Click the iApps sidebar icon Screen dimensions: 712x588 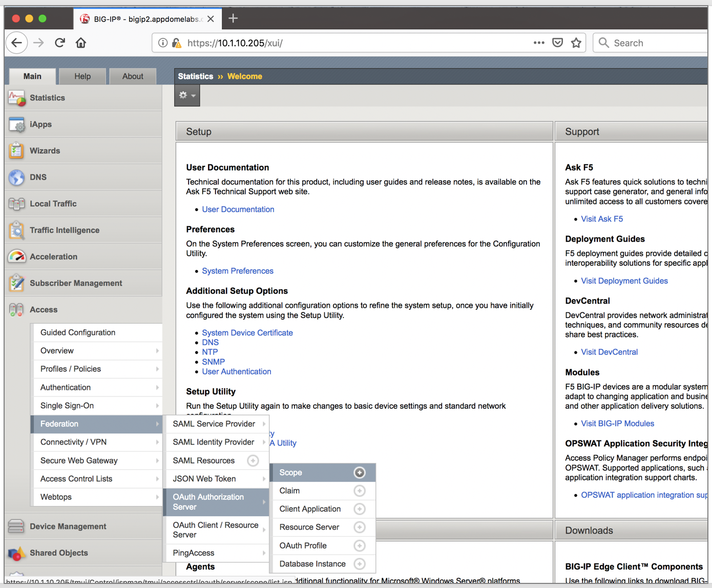(x=16, y=124)
